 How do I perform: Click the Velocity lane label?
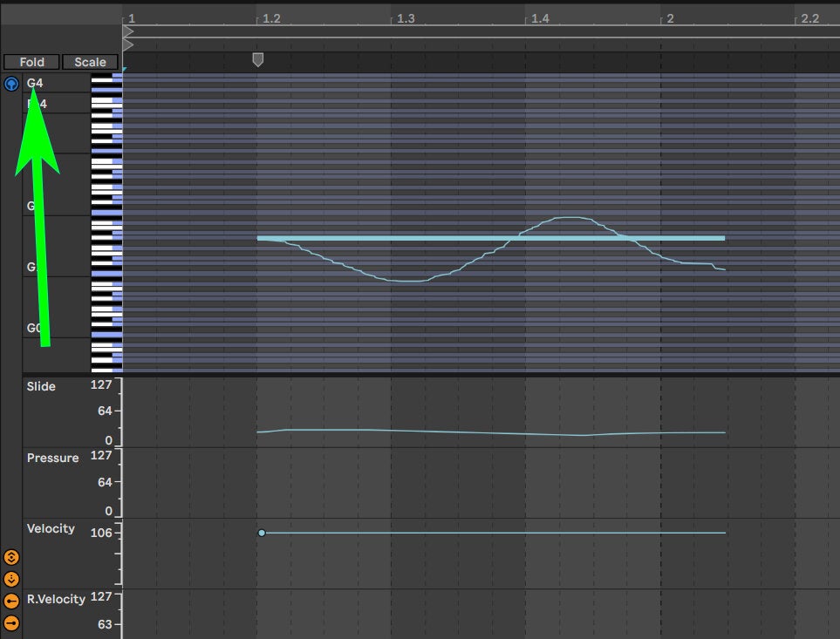51,529
